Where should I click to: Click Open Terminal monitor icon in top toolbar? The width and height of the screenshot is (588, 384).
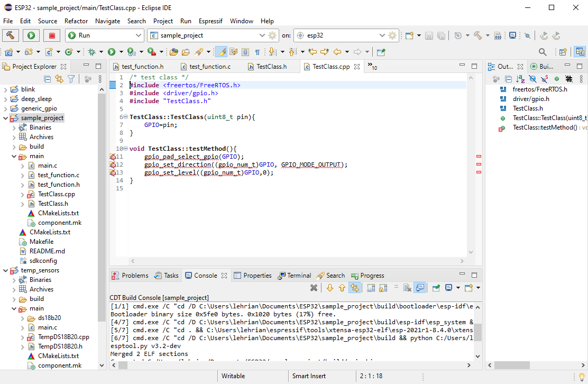pos(512,35)
